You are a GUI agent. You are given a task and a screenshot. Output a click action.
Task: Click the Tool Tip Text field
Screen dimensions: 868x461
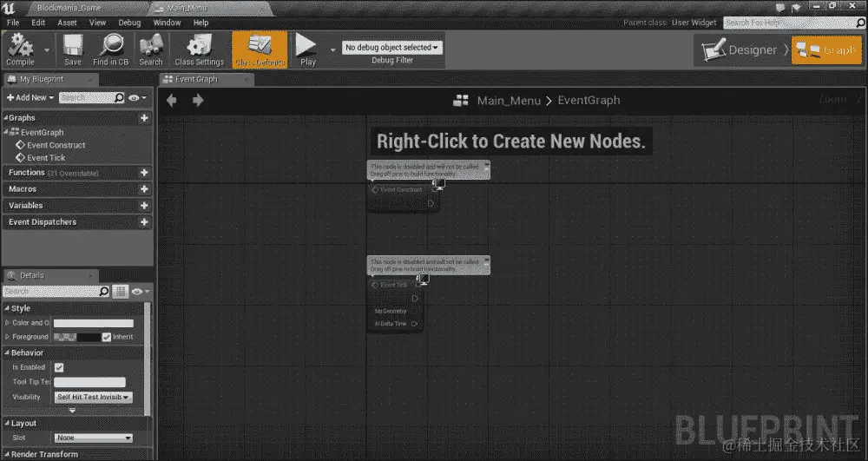click(x=89, y=382)
